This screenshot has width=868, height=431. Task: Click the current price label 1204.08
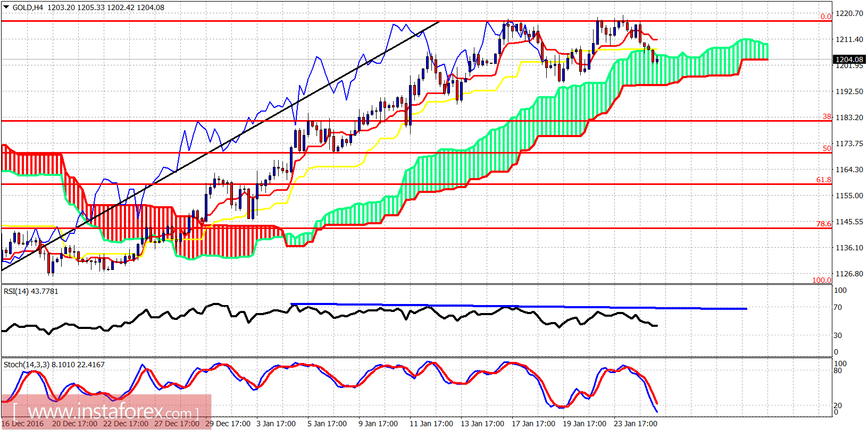click(x=849, y=60)
